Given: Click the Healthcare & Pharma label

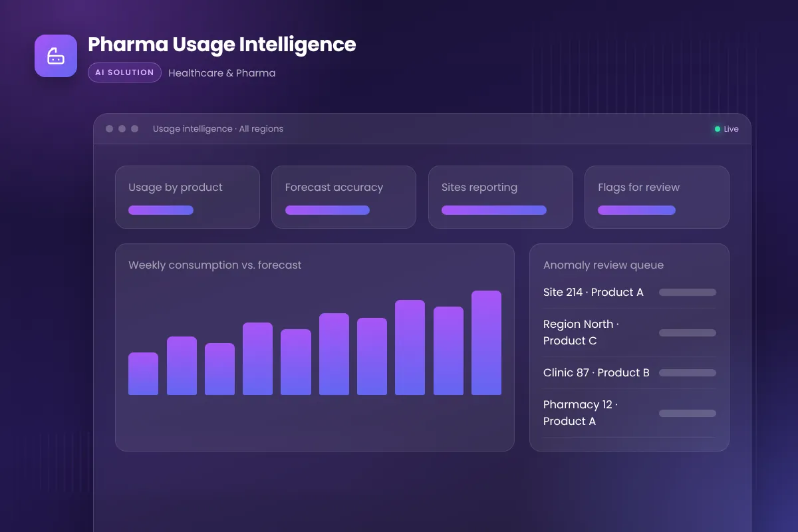Looking at the screenshot, I should [221, 73].
